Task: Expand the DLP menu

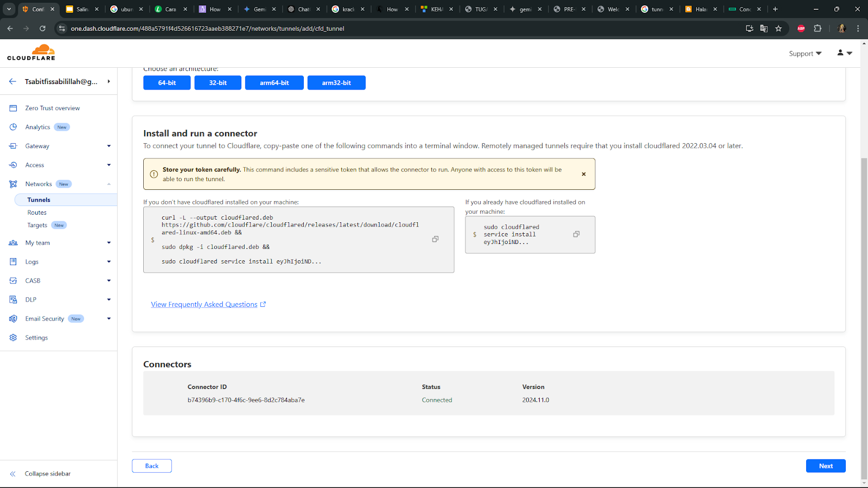Action: [x=108, y=300]
